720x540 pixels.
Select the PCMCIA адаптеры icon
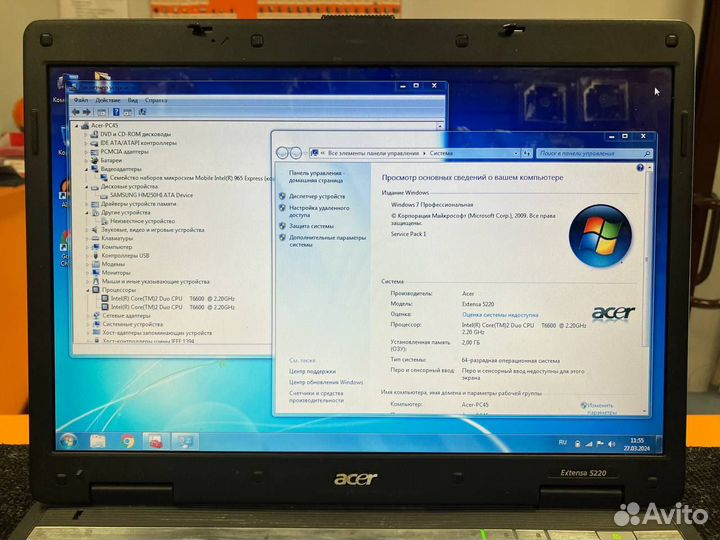[x=95, y=152]
